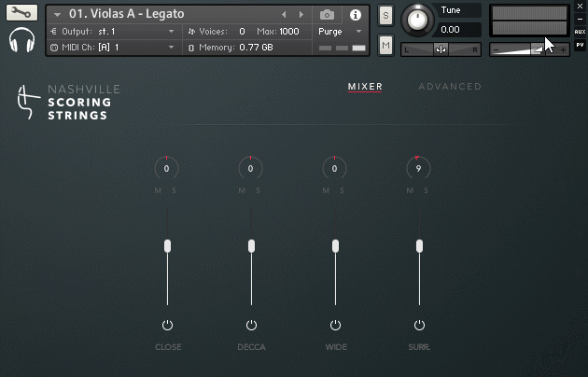Click the memory icon next to Memory
This screenshot has width=588, height=377.
pos(191,48)
